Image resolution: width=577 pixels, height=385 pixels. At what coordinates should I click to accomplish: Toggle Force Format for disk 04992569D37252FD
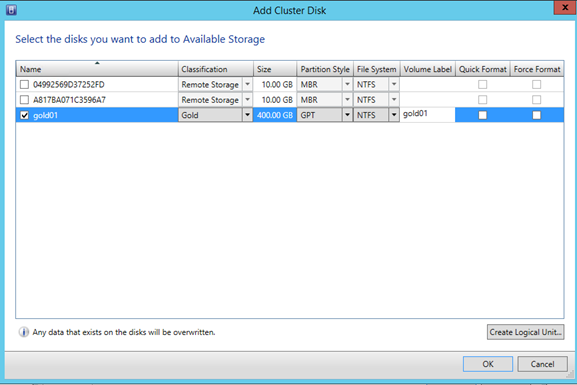(x=537, y=85)
